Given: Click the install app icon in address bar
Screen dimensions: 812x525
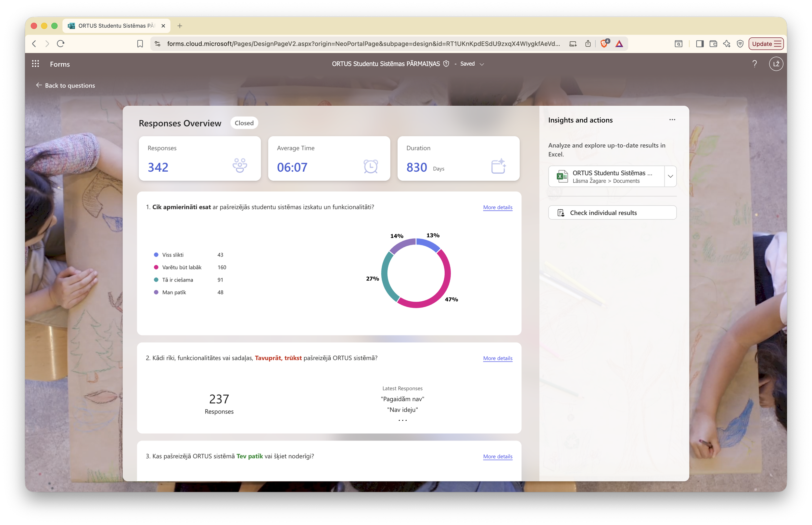Looking at the screenshot, I should (573, 44).
